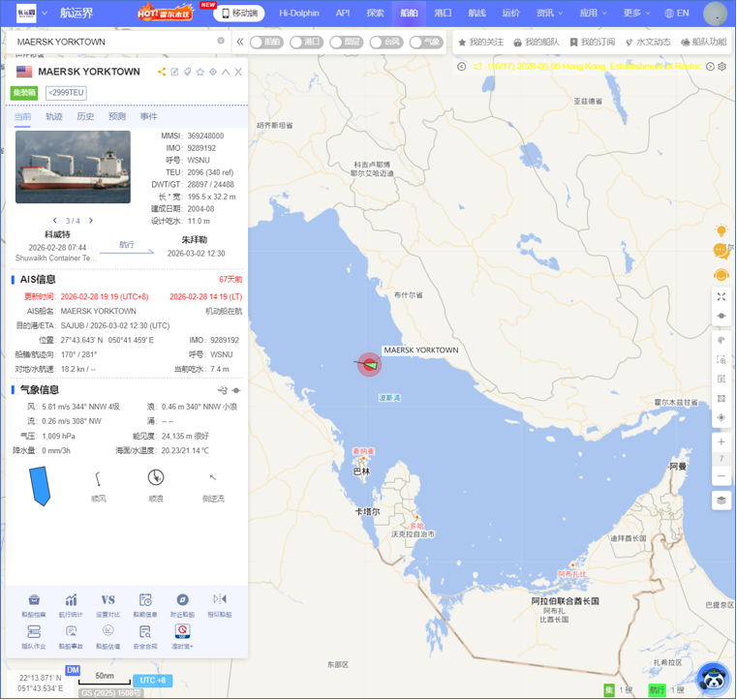
Task: Zoom in the map with plus button
Action: click(x=721, y=441)
